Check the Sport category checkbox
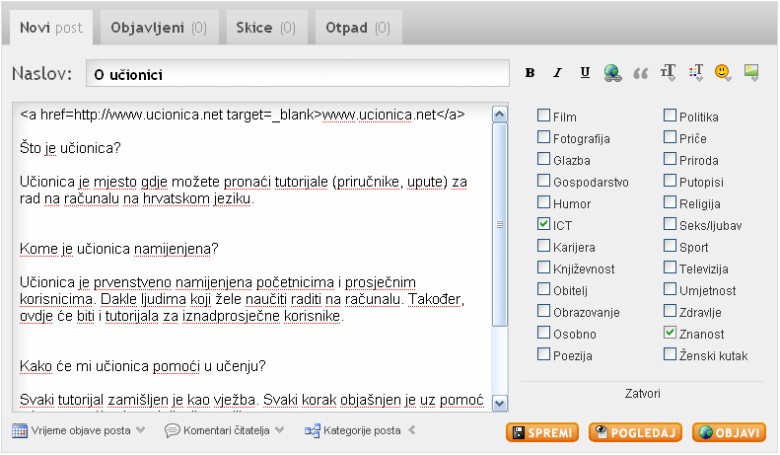The width and height of the screenshot is (780, 455). [670, 246]
